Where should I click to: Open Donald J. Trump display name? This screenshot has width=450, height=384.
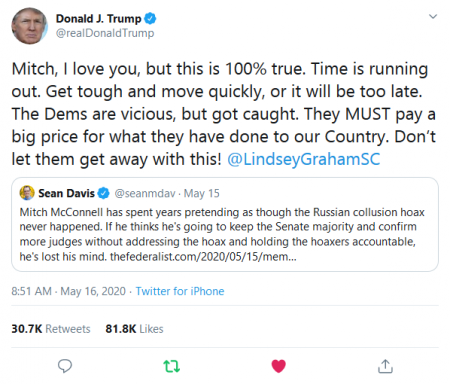(x=98, y=19)
